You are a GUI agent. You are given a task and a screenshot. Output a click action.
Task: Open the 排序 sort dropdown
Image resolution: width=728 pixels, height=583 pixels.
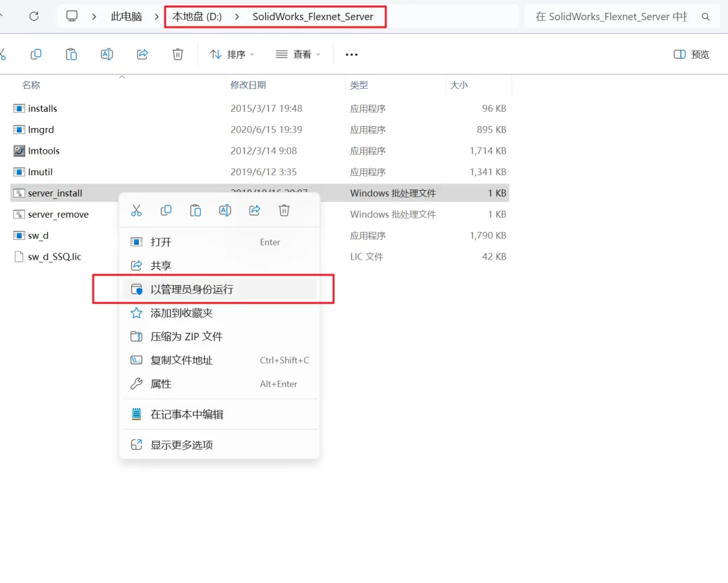(x=232, y=55)
